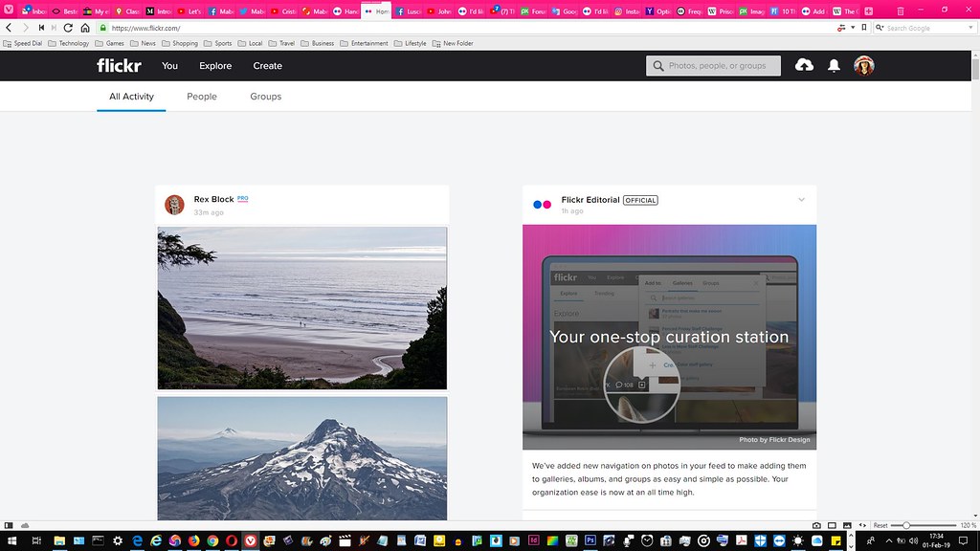Open the user profile avatar menu

click(x=863, y=65)
